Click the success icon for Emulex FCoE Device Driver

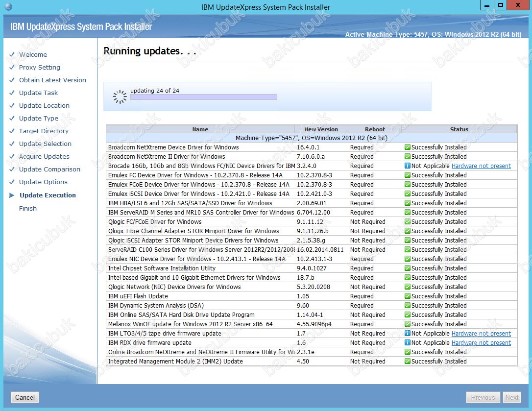click(407, 185)
